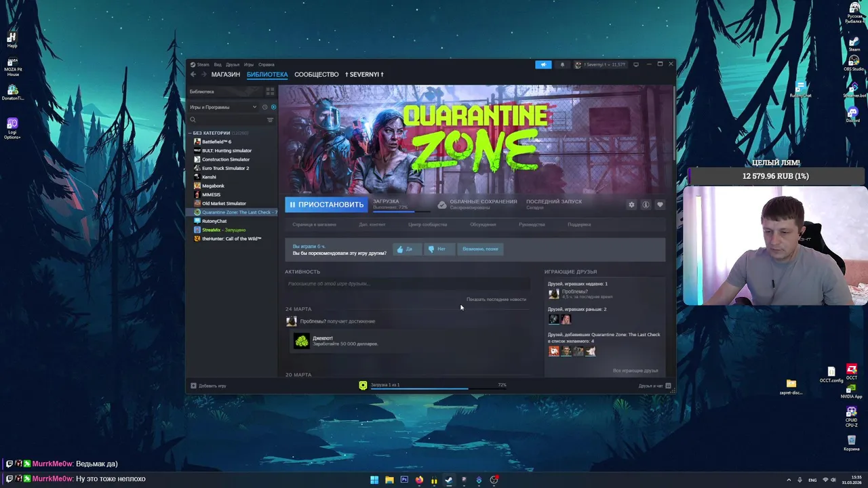Open 'Центр сообщества' link
The height and width of the screenshot is (488, 868).
tap(427, 224)
